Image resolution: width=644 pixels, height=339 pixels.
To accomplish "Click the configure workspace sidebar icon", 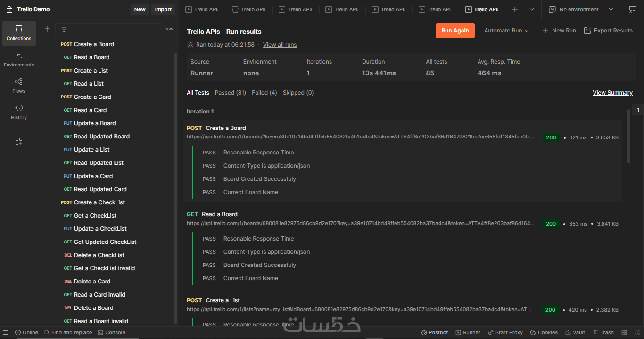I will [19, 141].
